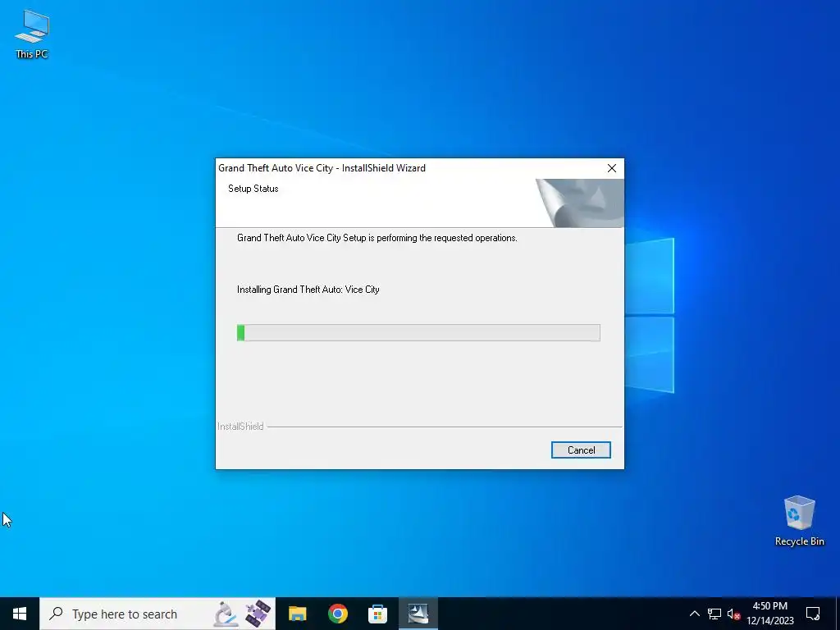Click the taskbar search box
840x630 pixels.
coord(157,614)
